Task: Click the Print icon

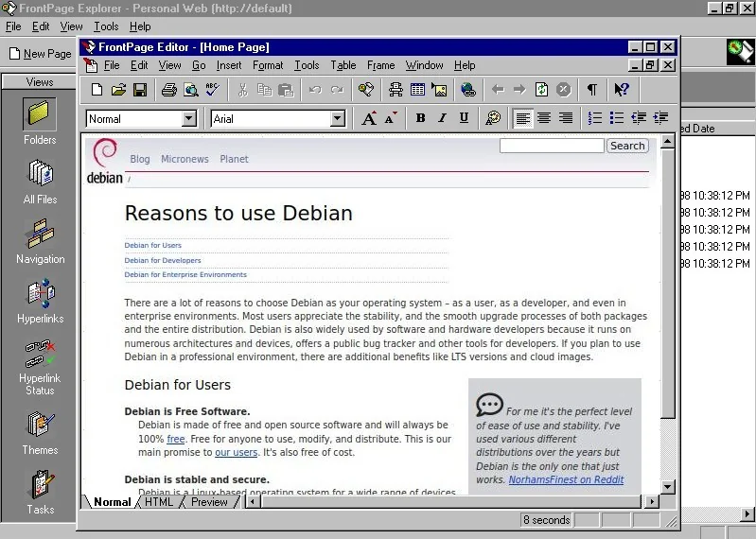Action: (168, 90)
